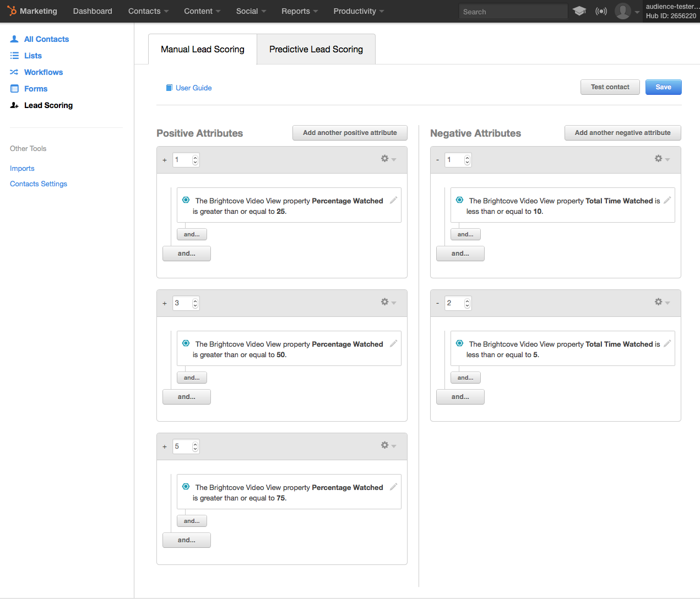Expand the Social navigation dropdown
This screenshot has width=700, height=603.
[251, 11]
